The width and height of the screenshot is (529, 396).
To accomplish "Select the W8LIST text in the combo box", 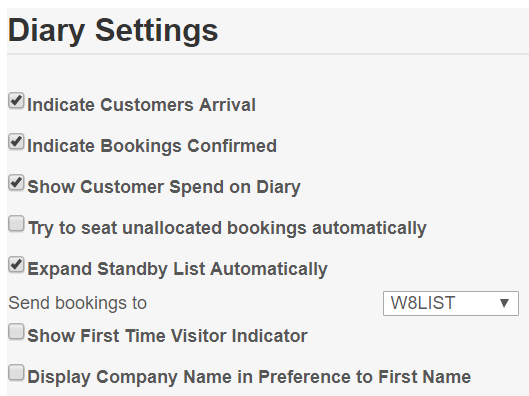I will click(x=423, y=303).
